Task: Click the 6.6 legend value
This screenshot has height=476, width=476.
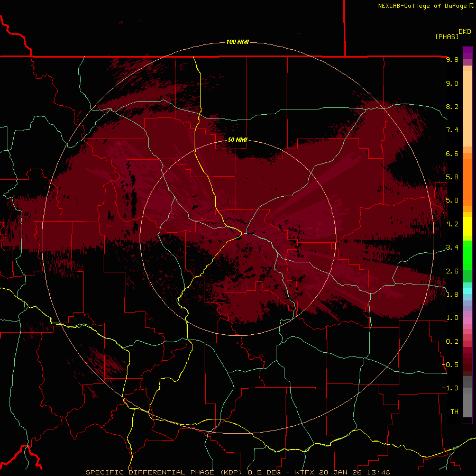Action: tap(452, 153)
